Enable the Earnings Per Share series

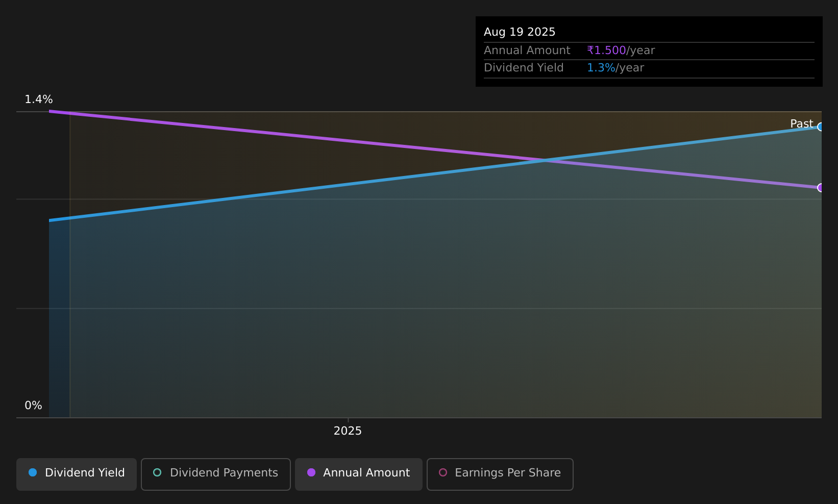point(500,474)
